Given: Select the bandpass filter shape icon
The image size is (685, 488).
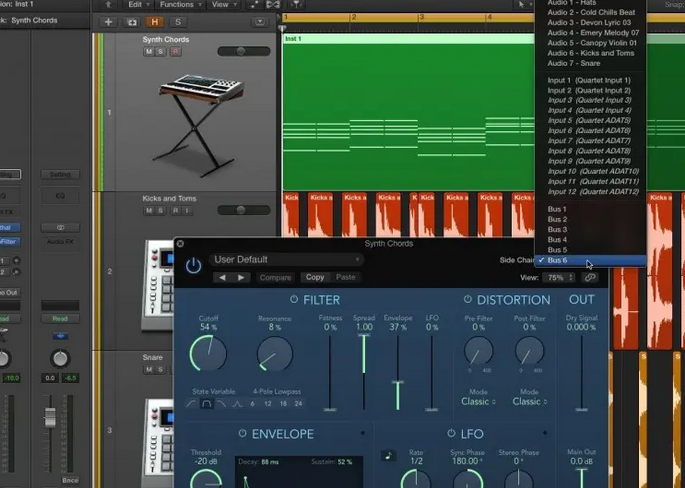Looking at the screenshot, I should 207,404.
